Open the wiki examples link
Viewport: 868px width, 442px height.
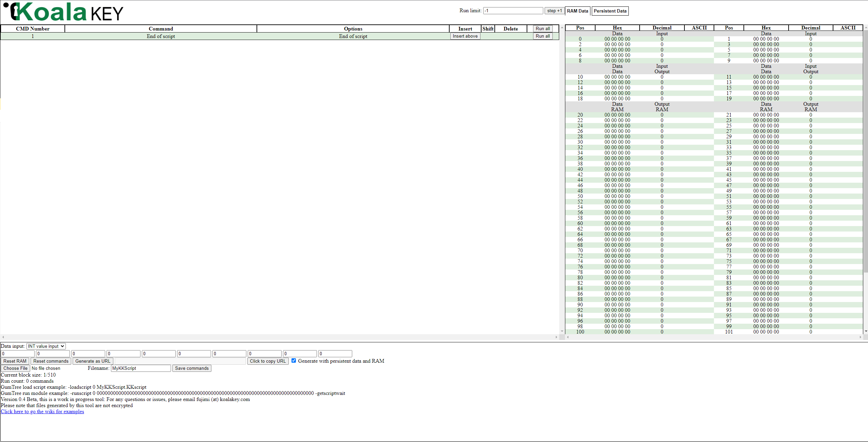click(x=42, y=411)
